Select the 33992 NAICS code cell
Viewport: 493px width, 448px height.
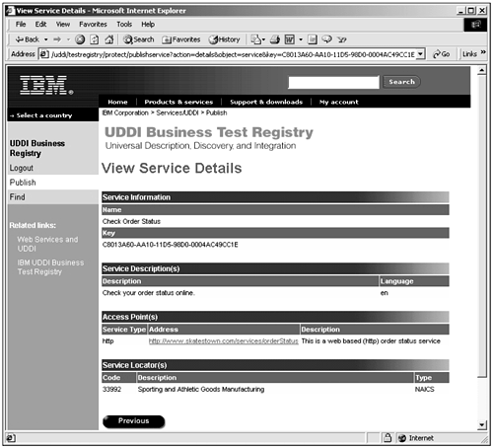click(x=111, y=390)
